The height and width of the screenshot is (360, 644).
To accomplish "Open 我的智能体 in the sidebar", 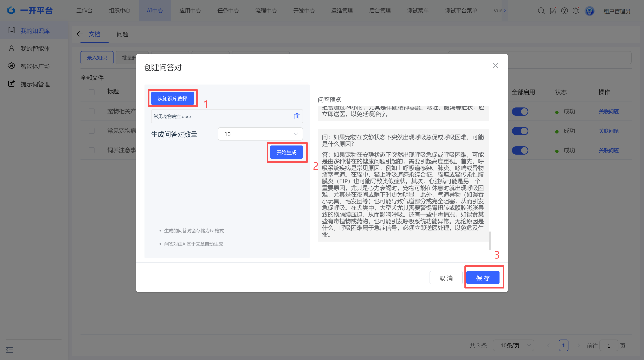I will [x=35, y=49].
